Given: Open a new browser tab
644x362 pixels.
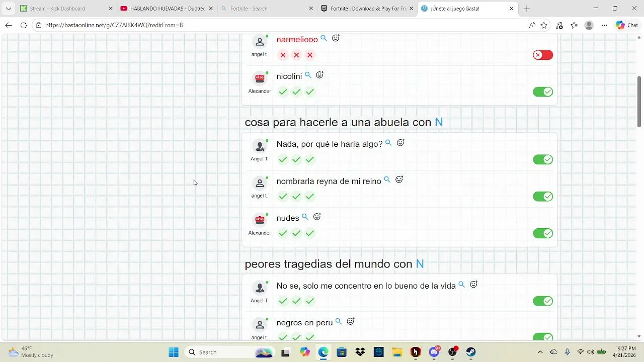Looking at the screenshot, I should pyautogui.click(x=527, y=9).
